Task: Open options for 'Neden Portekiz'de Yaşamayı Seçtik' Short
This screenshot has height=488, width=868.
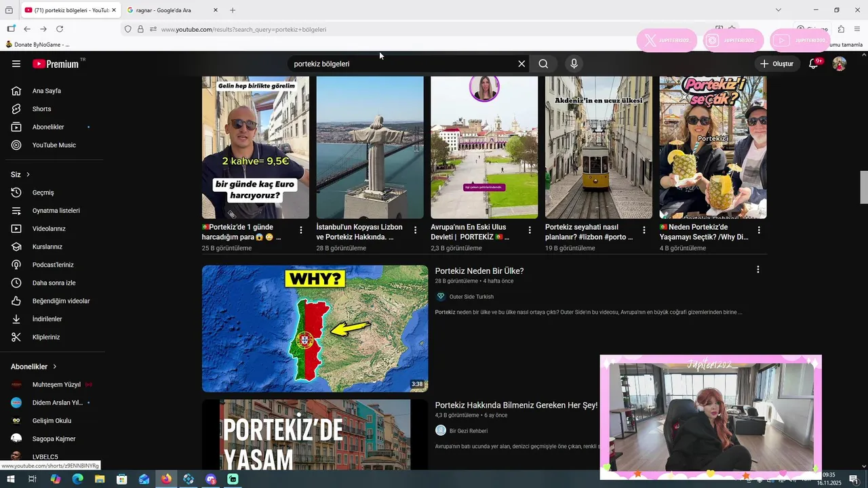Action: point(759,230)
